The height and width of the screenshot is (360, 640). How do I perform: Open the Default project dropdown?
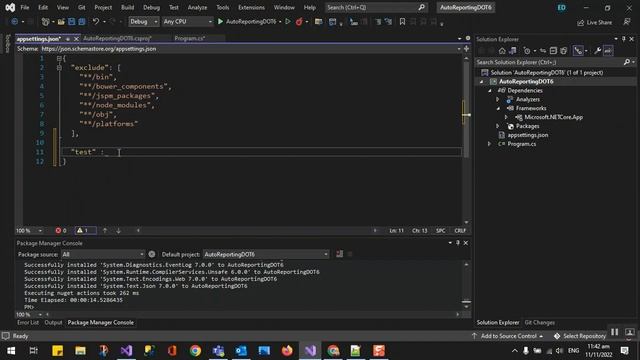pyautogui.click(x=266, y=254)
